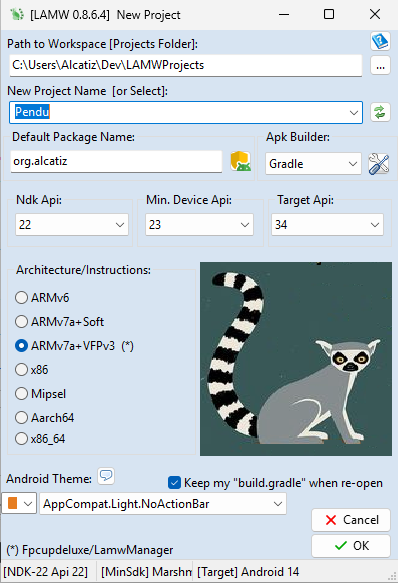Click the NDK-22 Api 22 status panel
398x583 pixels.
click(49, 571)
